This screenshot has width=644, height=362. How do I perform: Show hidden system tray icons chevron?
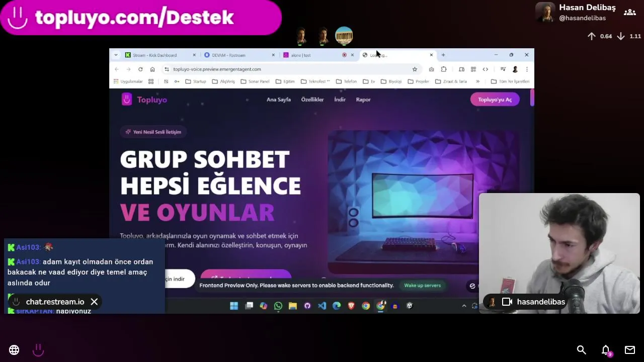point(464,306)
